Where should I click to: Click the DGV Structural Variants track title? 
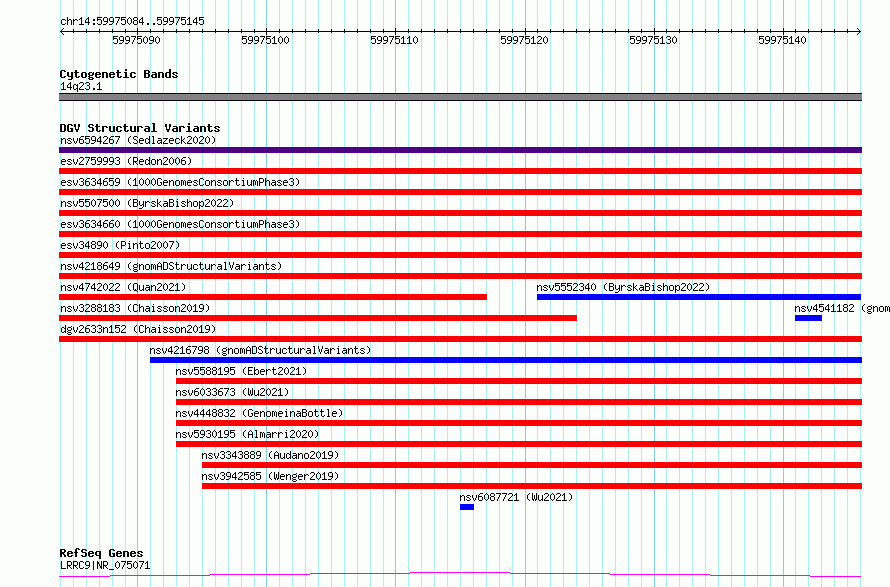(x=140, y=128)
